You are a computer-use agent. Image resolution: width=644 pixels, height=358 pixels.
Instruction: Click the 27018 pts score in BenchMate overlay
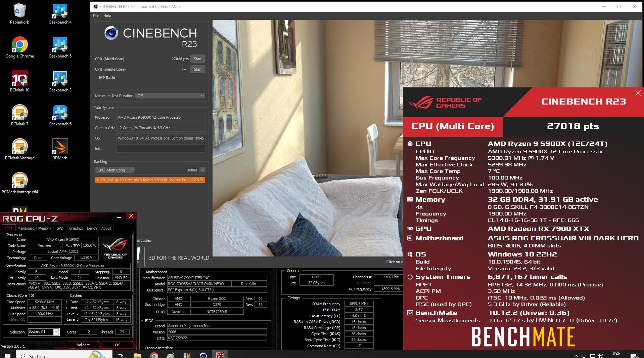click(573, 126)
